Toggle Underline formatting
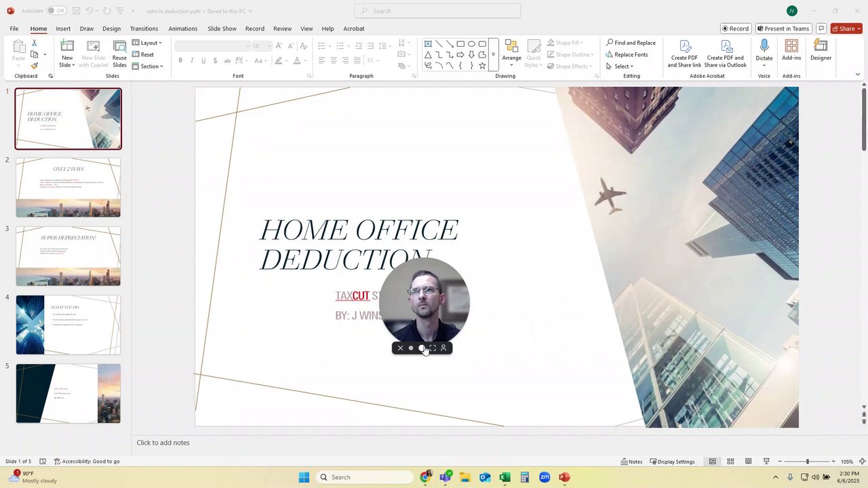 pos(203,60)
